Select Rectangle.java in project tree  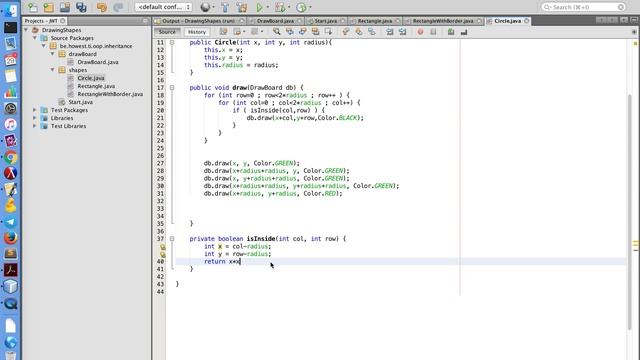click(96, 86)
